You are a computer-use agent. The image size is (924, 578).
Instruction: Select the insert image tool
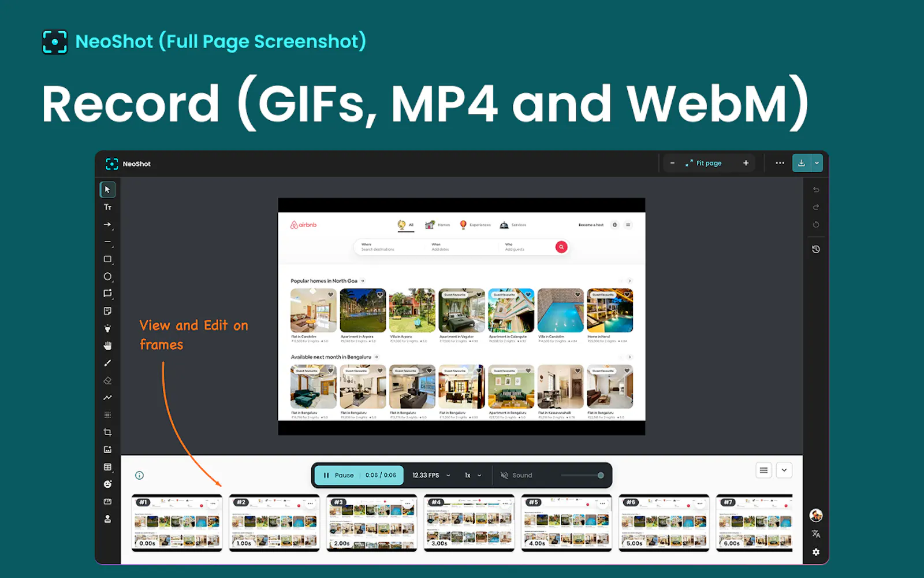[107, 450]
